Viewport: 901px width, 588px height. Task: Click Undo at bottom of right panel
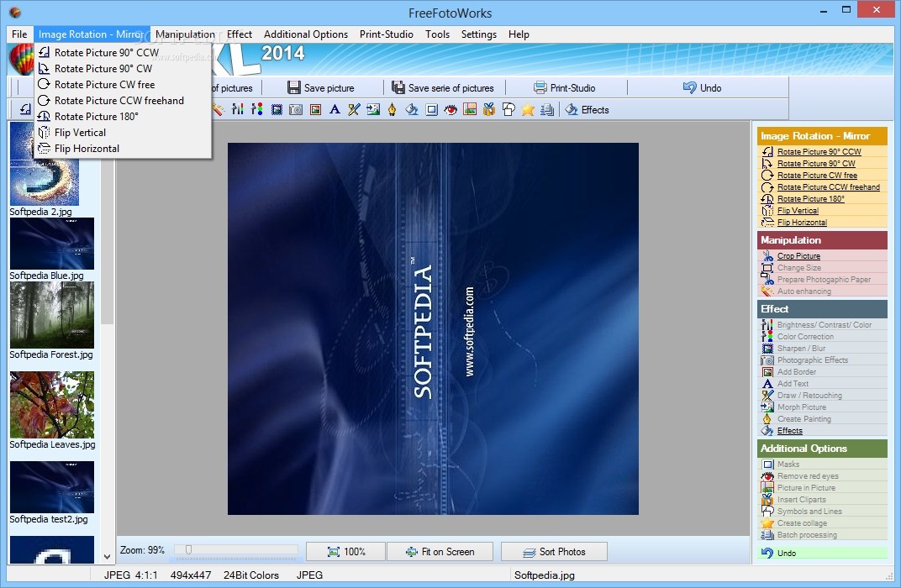[787, 553]
